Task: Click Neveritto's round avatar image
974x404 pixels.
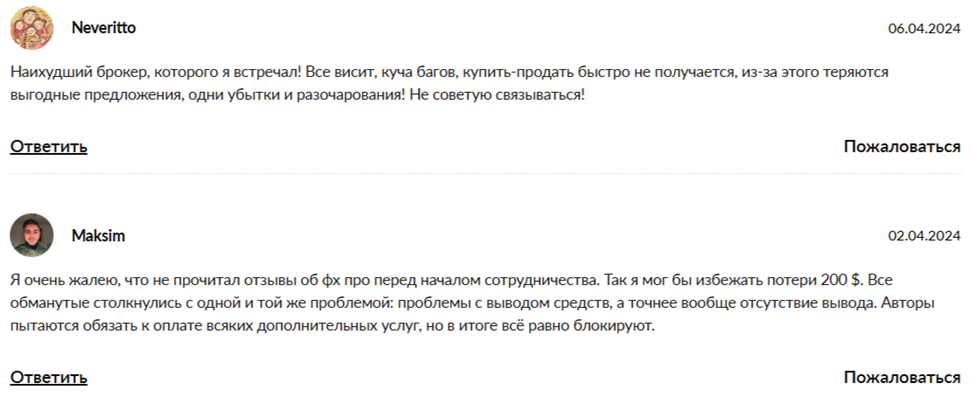Action: [31, 28]
